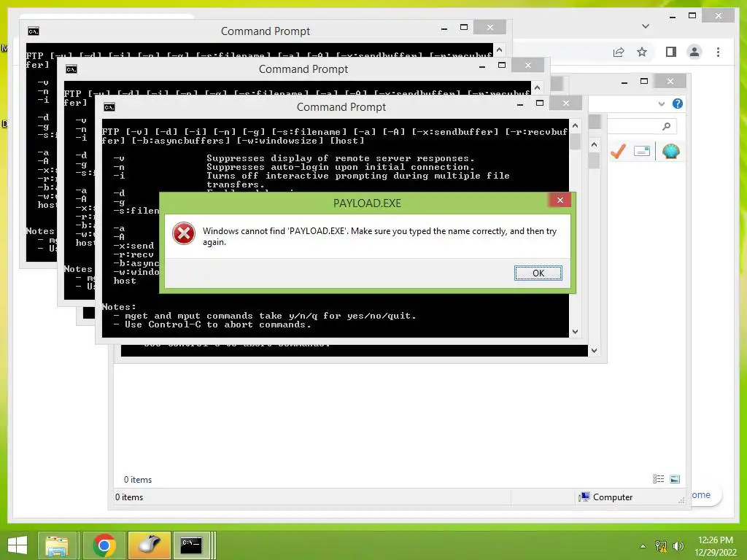Open Chrome's tab search chevron
Viewport: 747px width, 560px height.
(x=646, y=26)
